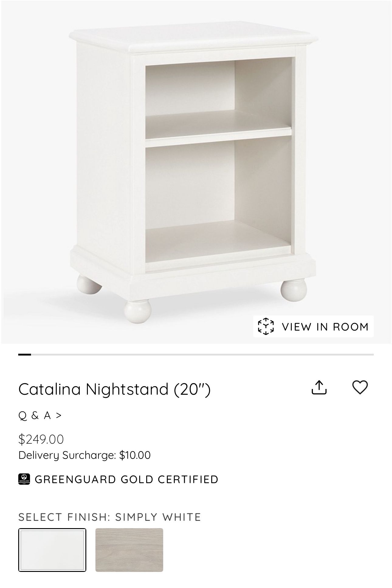
Task: Click the SIMPLY WHITE finish name text
Action: pyautogui.click(x=158, y=517)
